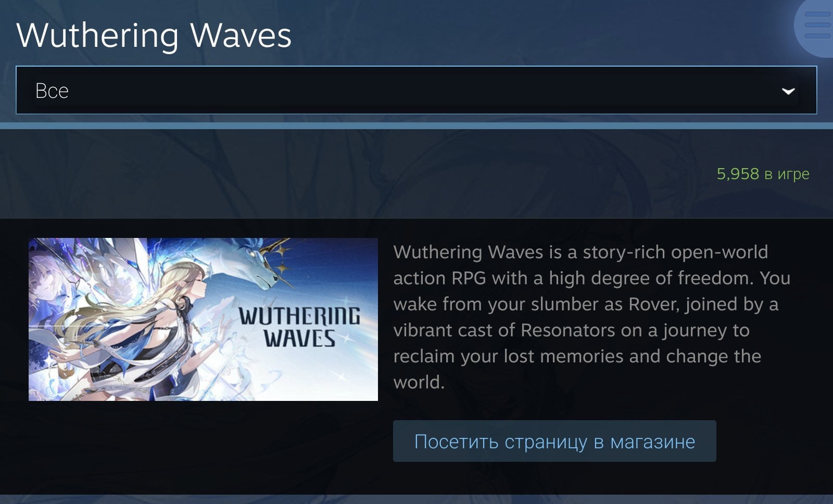Viewport: 833px width, 504px height.
Task: Open the hamburger menu icon
Action: point(817,24)
